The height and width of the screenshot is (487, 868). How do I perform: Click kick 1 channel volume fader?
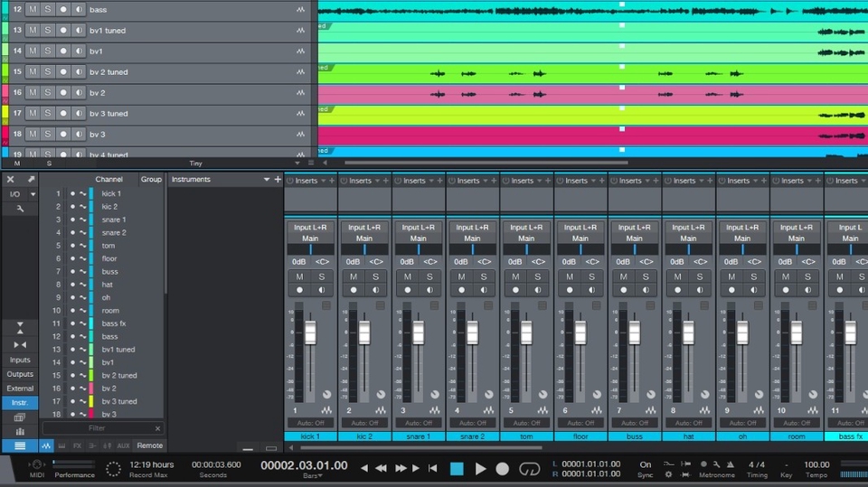click(x=310, y=332)
